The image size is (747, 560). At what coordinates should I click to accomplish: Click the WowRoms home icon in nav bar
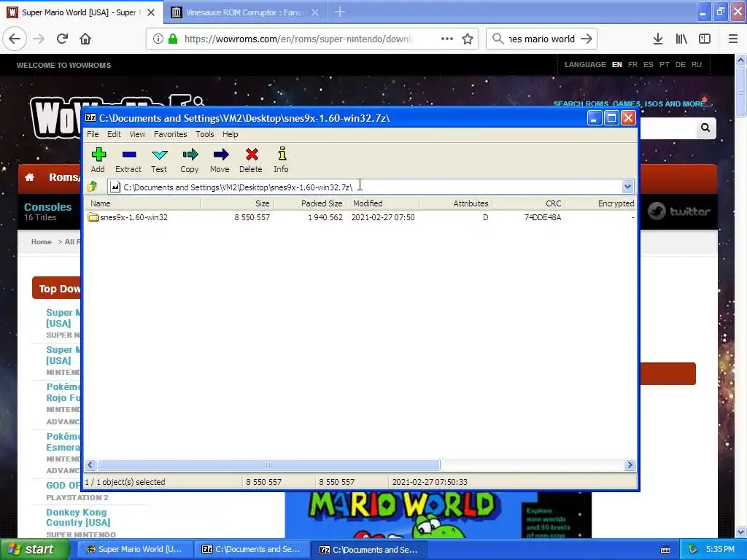click(x=29, y=178)
